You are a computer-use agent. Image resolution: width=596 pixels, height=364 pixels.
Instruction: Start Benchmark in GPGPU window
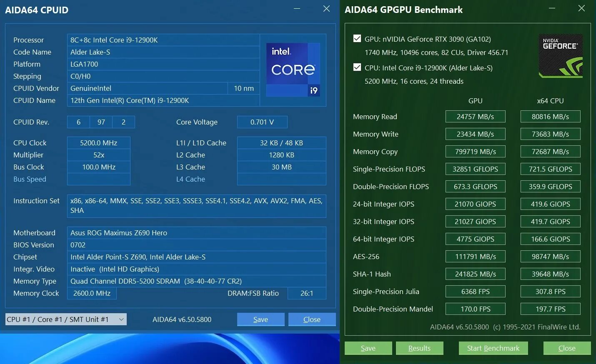493,348
